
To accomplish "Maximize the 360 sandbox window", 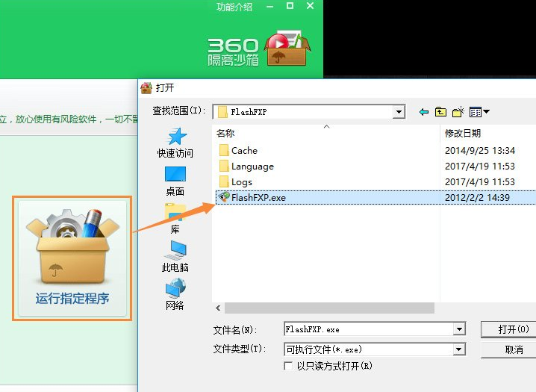I will (290, 6).
